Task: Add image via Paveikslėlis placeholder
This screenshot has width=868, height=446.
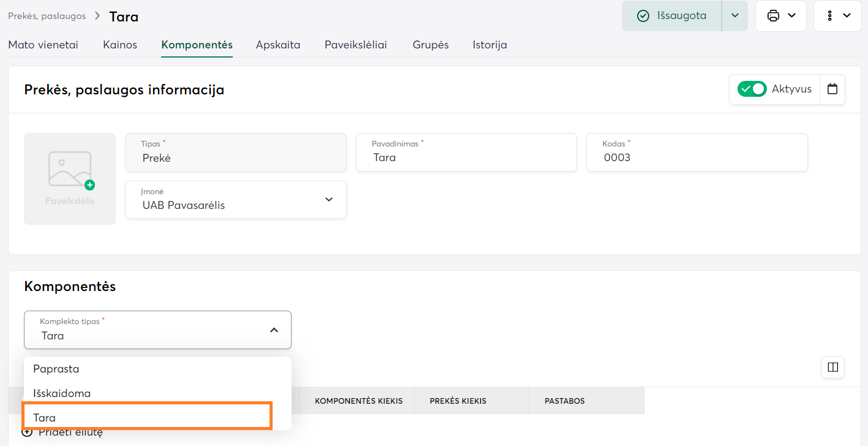Action: 70,178
